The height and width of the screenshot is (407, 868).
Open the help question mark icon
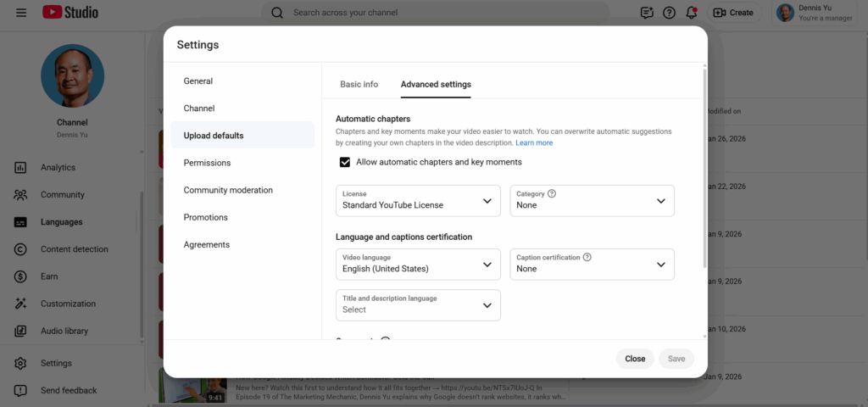[669, 13]
